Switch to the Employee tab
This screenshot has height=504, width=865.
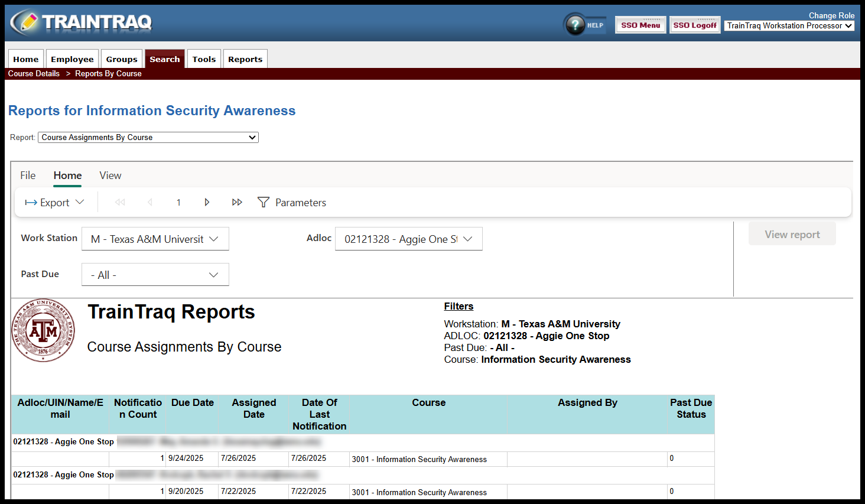click(72, 59)
